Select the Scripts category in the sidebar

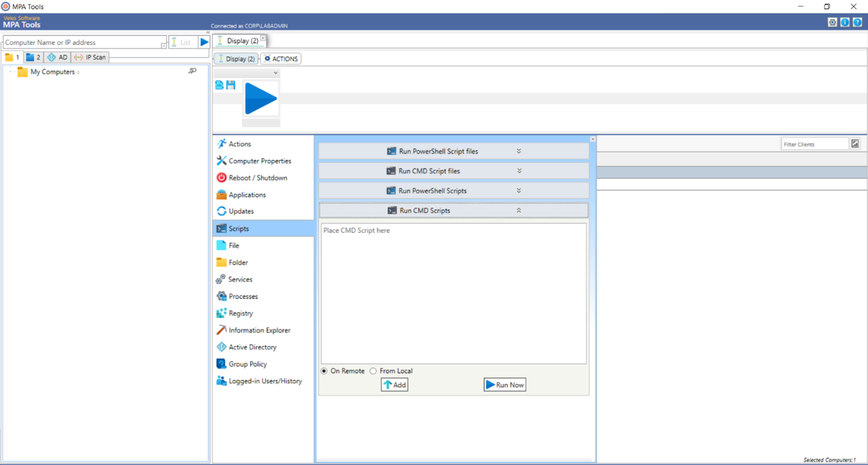pos(263,228)
